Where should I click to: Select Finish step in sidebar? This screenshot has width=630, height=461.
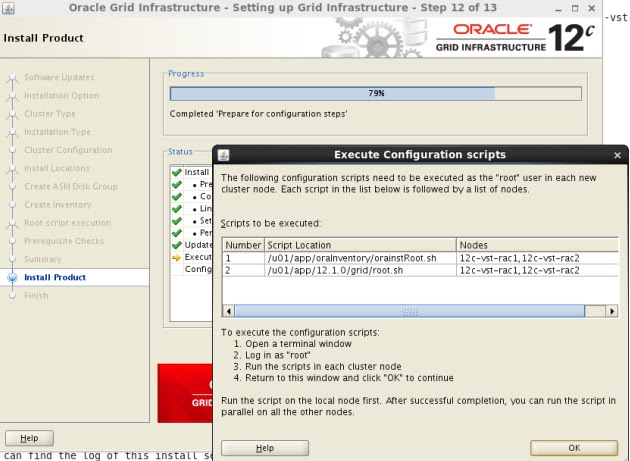36,295
